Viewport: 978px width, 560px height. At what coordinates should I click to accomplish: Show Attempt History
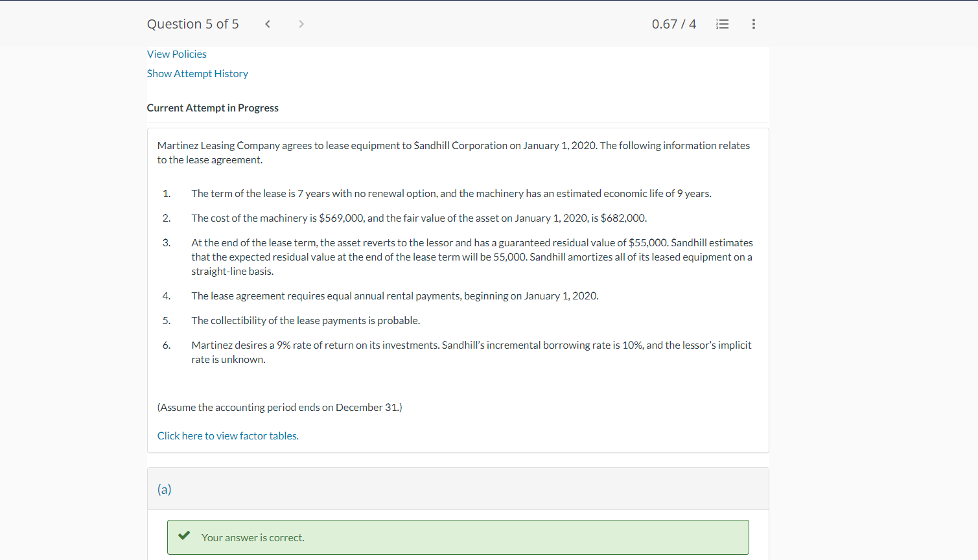pyautogui.click(x=197, y=73)
